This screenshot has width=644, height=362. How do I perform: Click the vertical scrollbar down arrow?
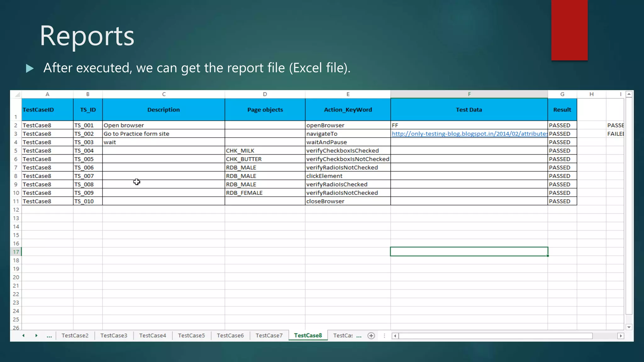[629, 327]
